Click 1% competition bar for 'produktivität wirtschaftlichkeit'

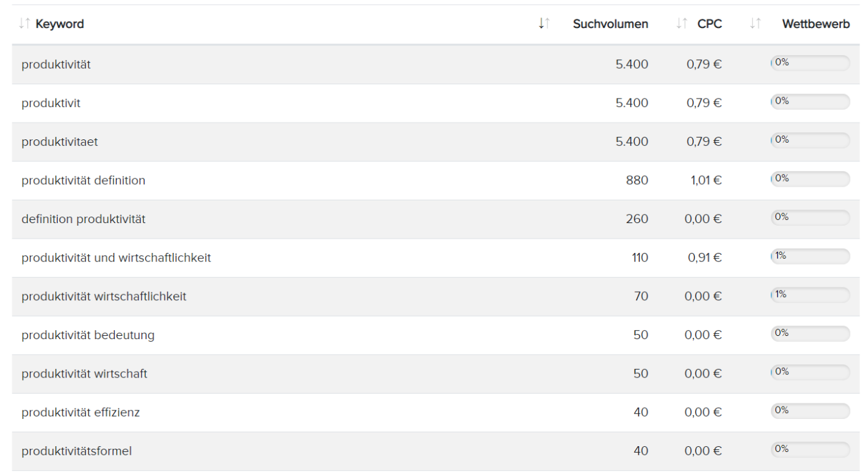(x=810, y=295)
